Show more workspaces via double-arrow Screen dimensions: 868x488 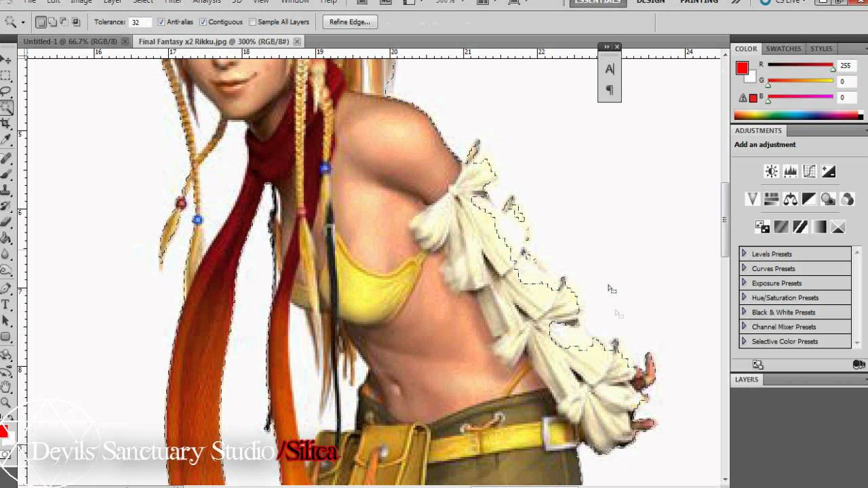tap(736, 2)
